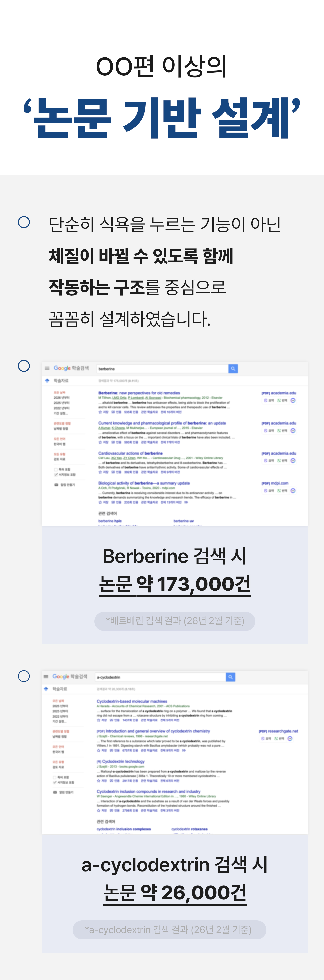Select 'Since 2025' filter in berberine sidebar
The width and height of the screenshot is (324, 980).
tap(61, 403)
